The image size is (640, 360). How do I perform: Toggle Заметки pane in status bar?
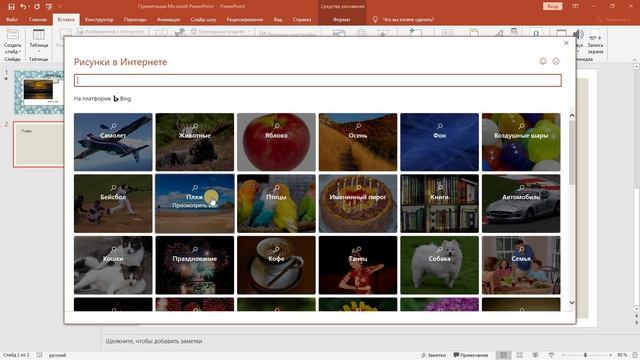point(433,355)
